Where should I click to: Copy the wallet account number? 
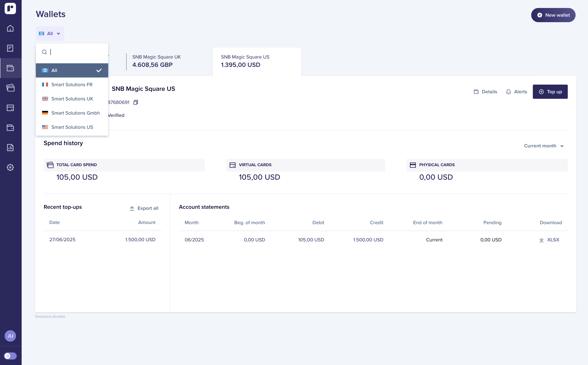[136, 102]
